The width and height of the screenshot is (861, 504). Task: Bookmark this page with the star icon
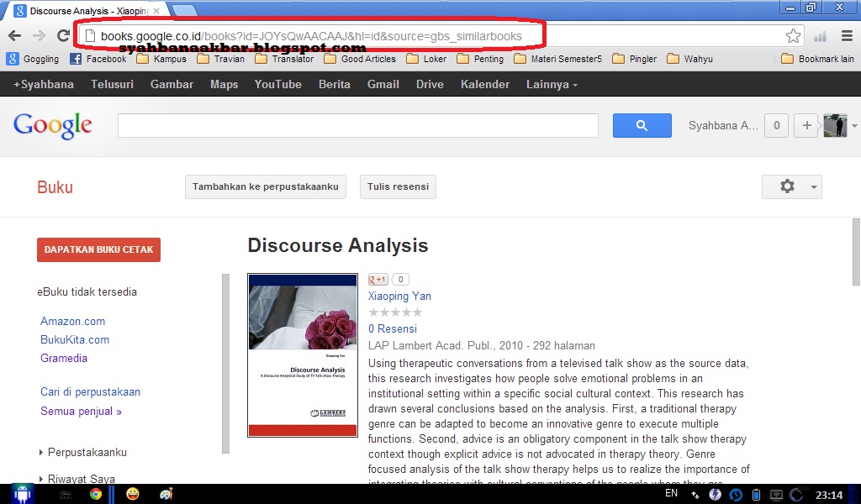click(793, 36)
